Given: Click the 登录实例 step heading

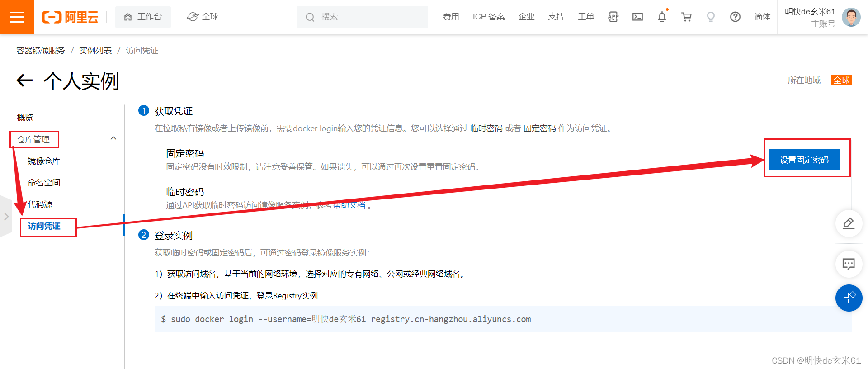Looking at the screenshot, I should click(x=174, y=236).
